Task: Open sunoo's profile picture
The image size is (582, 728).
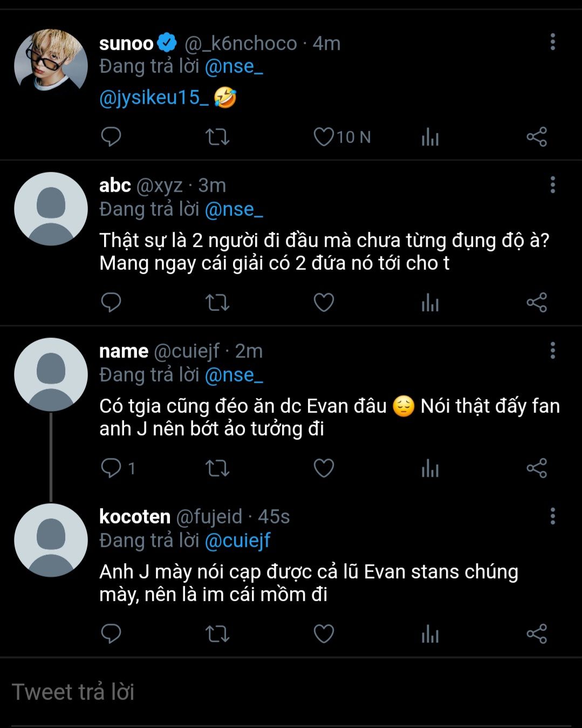Action: coord(51,60)
